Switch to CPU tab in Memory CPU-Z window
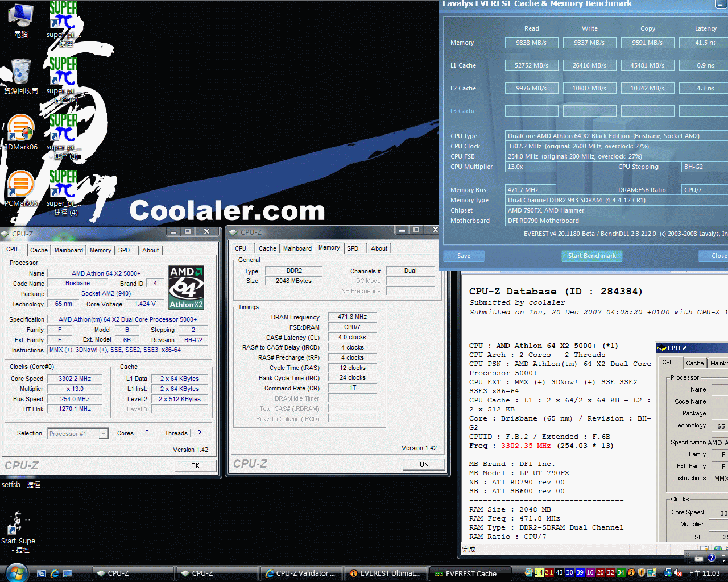 click(x=241, y=248)
